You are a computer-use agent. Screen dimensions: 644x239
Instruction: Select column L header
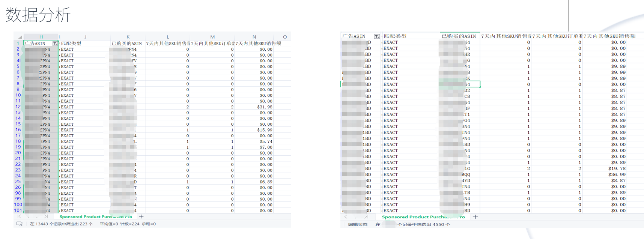[168, 37]
